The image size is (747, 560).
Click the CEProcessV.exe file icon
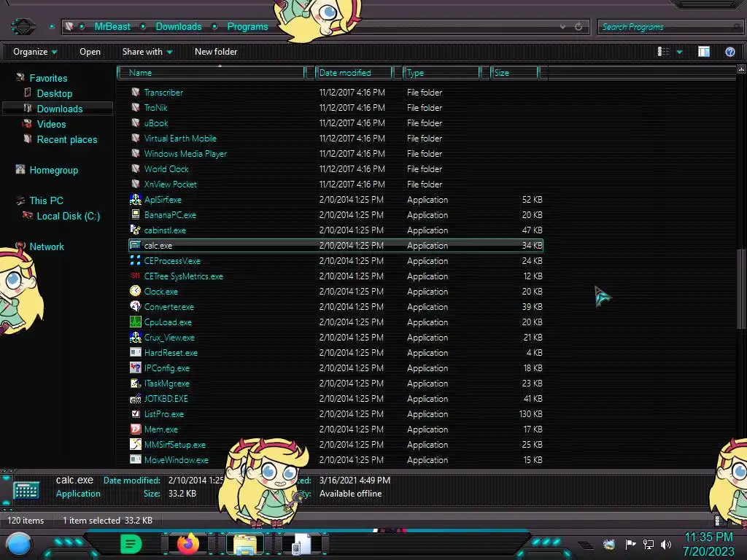coord(135,260)
